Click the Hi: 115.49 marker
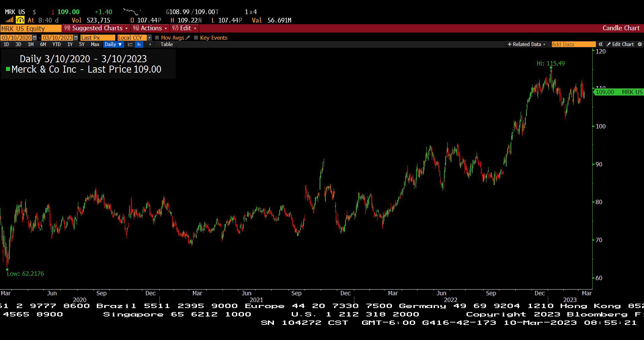644x340 pixels. pyautogui.click(x=551, y=64)
